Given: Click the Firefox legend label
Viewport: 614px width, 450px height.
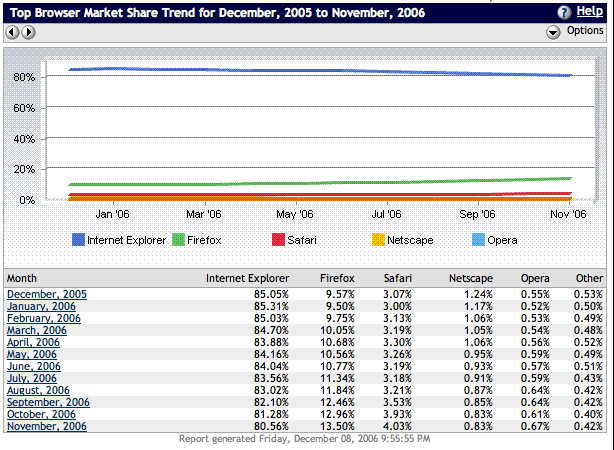Looking at the screenshot, I should coord(204,240).
